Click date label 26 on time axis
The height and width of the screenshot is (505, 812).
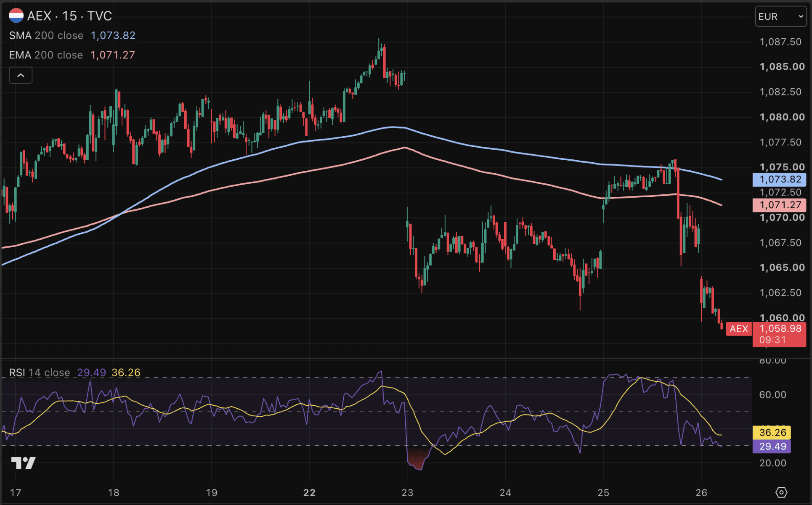click(x=701, y=493)
